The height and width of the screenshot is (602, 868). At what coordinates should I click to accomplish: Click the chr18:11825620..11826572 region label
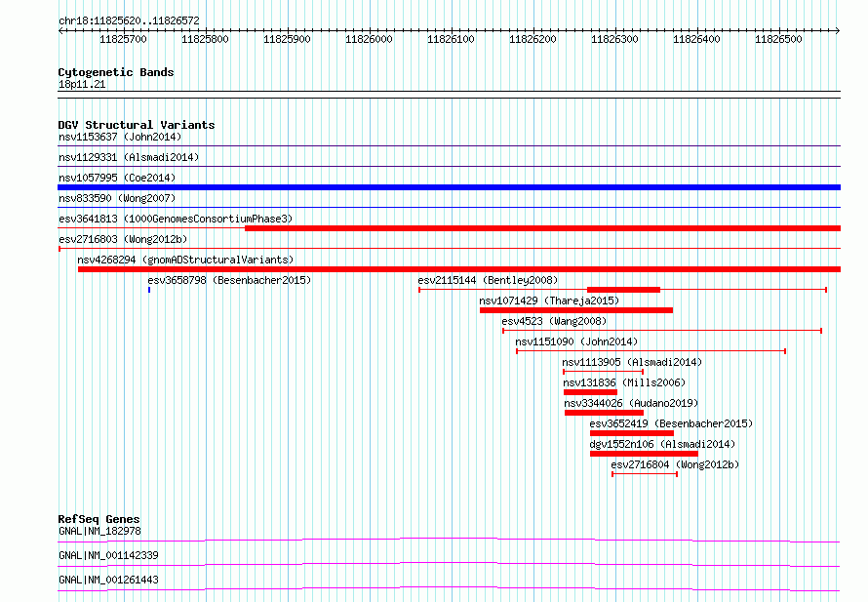(129, 20)
